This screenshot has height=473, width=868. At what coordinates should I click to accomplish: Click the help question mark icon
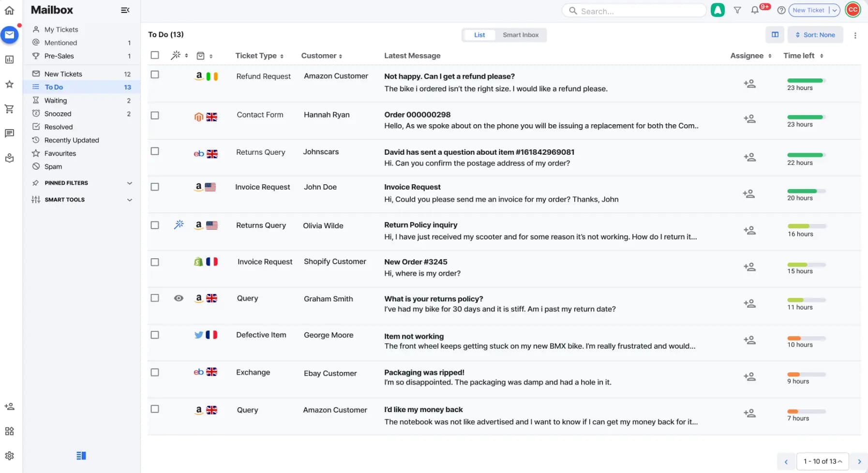[x=781, y=10]
